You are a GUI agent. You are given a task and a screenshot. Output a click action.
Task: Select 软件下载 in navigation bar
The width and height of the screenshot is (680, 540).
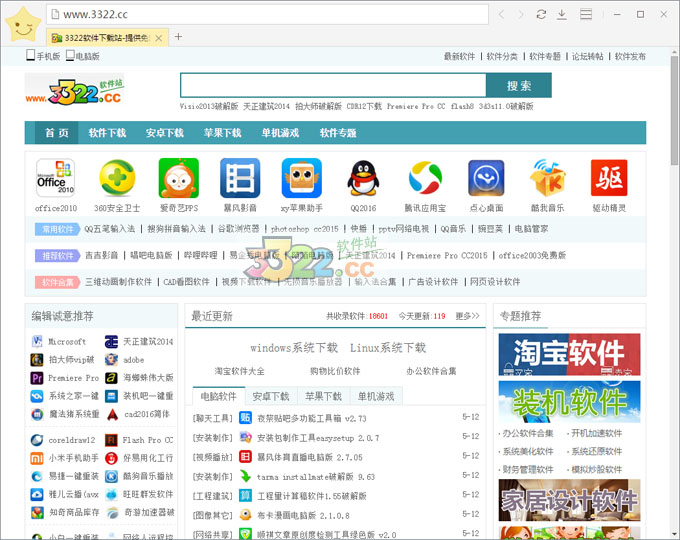click(x=107, y=133)
